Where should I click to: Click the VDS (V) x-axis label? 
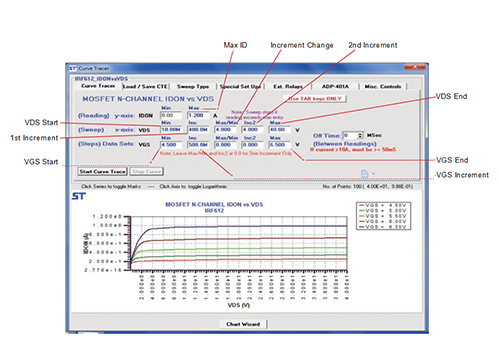point(239,305)
